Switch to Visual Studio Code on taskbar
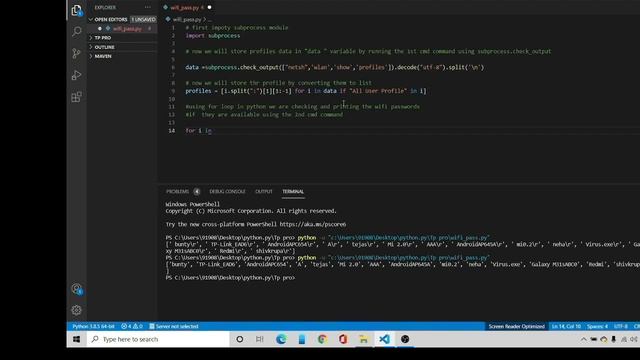The width and height of the screenshot is (640, 360). [384, 339]
